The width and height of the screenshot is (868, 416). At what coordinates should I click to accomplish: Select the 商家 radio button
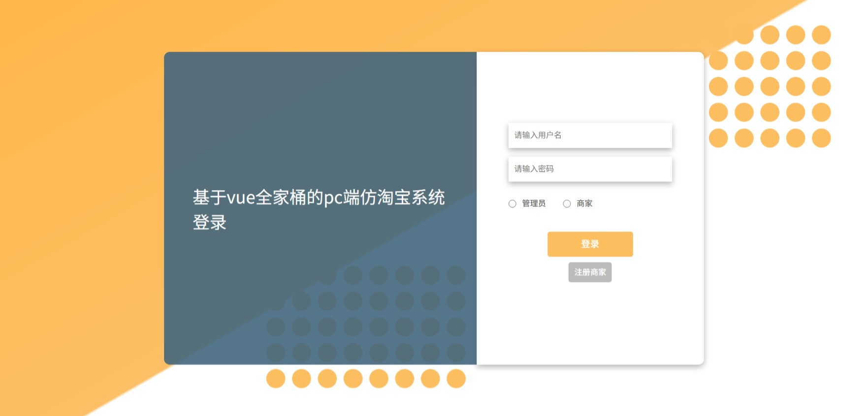(567, 204)
